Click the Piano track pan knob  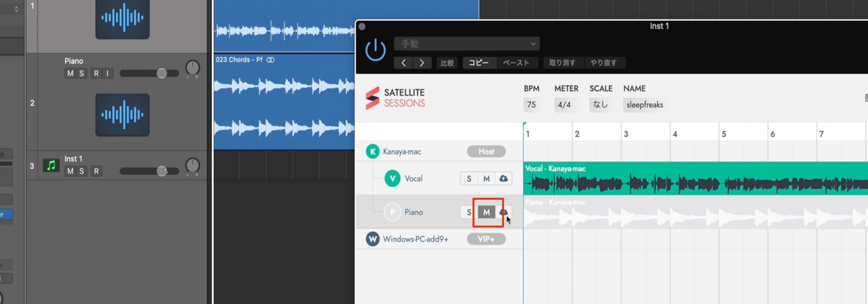[x=193, y=68]
